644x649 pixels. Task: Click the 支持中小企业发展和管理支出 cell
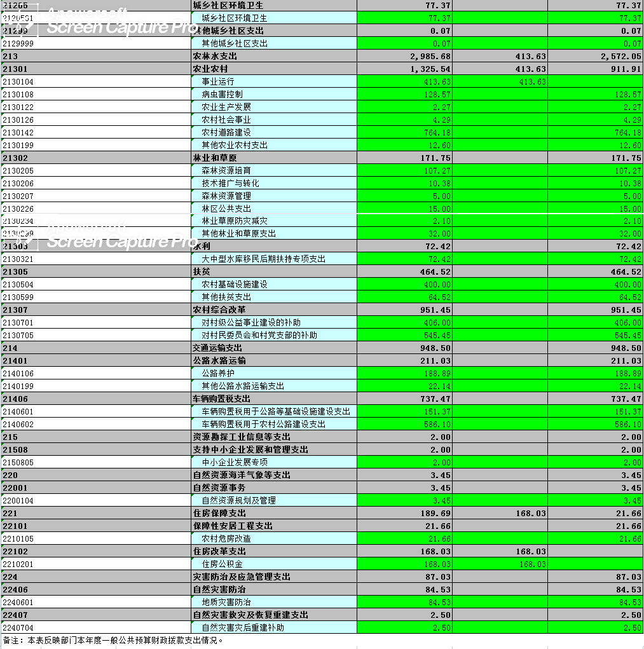click(x=274, y=449)
